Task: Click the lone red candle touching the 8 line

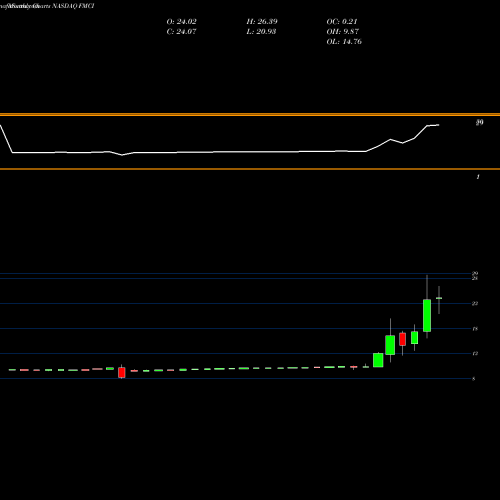Action: click(122, 372)
